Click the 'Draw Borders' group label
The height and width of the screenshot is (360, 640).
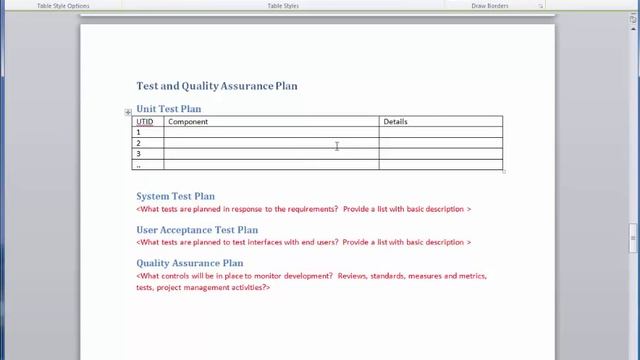point(490,6)
